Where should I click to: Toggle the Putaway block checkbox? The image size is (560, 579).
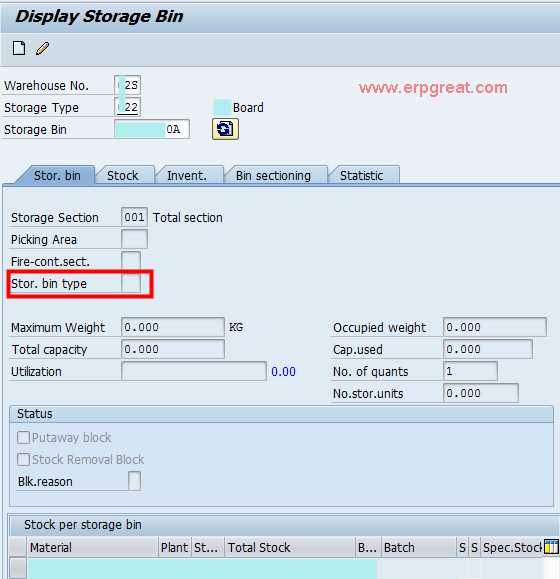click(23, 438)
